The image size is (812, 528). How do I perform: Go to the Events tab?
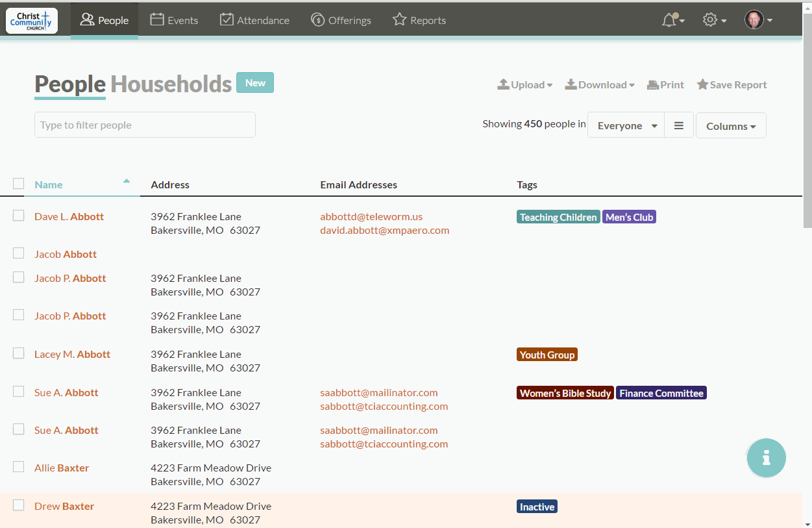pos(174,20)
